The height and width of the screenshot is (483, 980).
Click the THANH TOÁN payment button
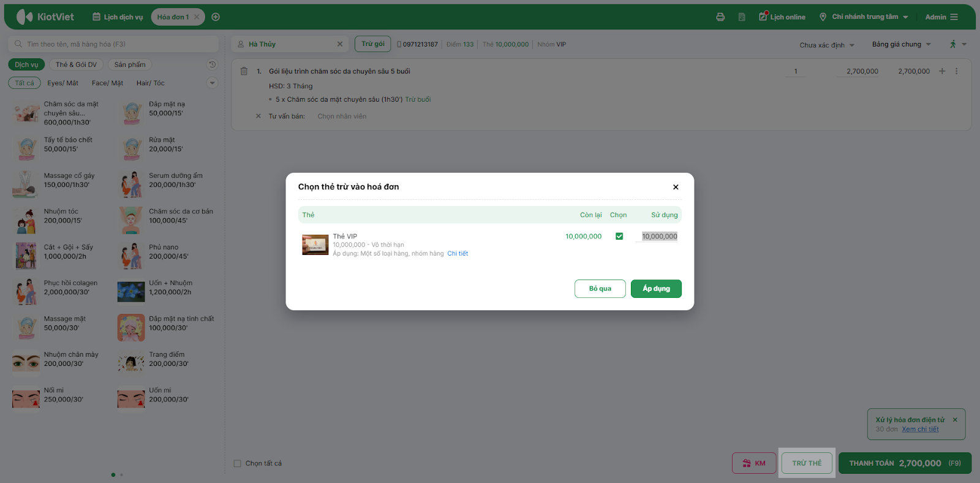coord(905,463)
